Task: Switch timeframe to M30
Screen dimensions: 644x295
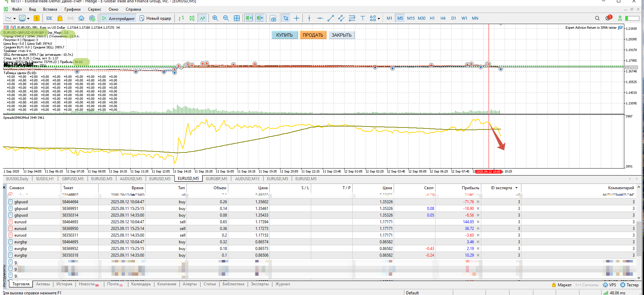Action: tap(422, 18)
